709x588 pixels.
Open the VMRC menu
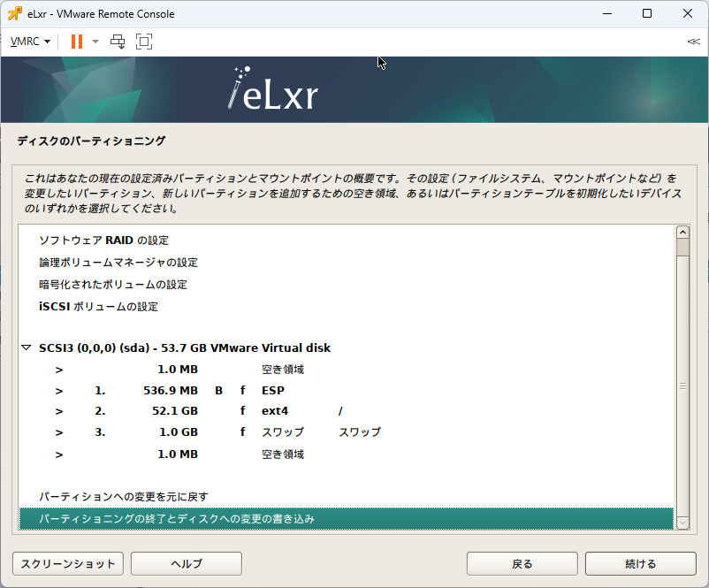[x=30, y=42]
